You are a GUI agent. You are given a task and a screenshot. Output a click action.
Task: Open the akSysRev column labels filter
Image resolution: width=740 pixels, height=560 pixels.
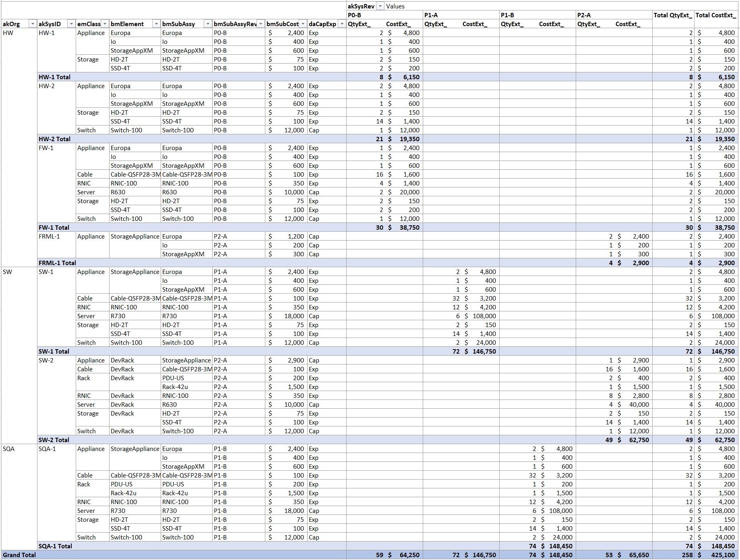[380, 6]
